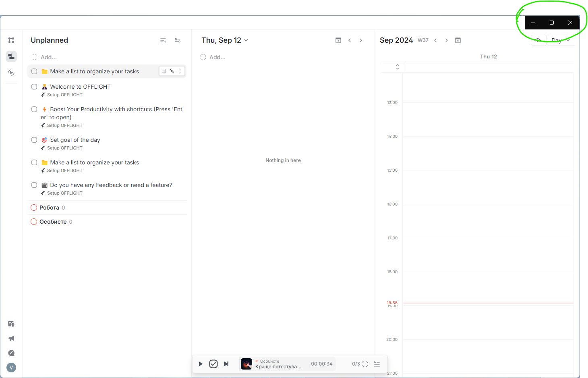Screen dimensions: 588x378
Task: Open the workflow view in left sidebar
Action: pyautogui.click(x=11, y=40)
